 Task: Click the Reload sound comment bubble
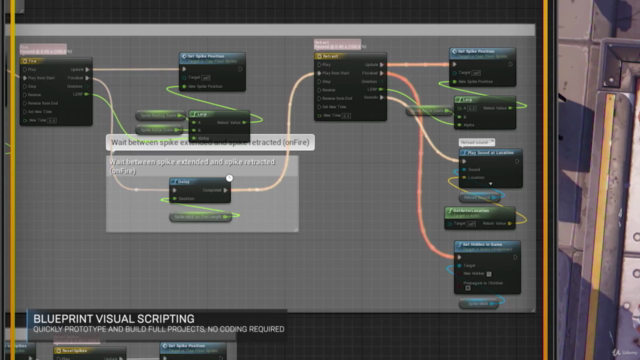477,142
